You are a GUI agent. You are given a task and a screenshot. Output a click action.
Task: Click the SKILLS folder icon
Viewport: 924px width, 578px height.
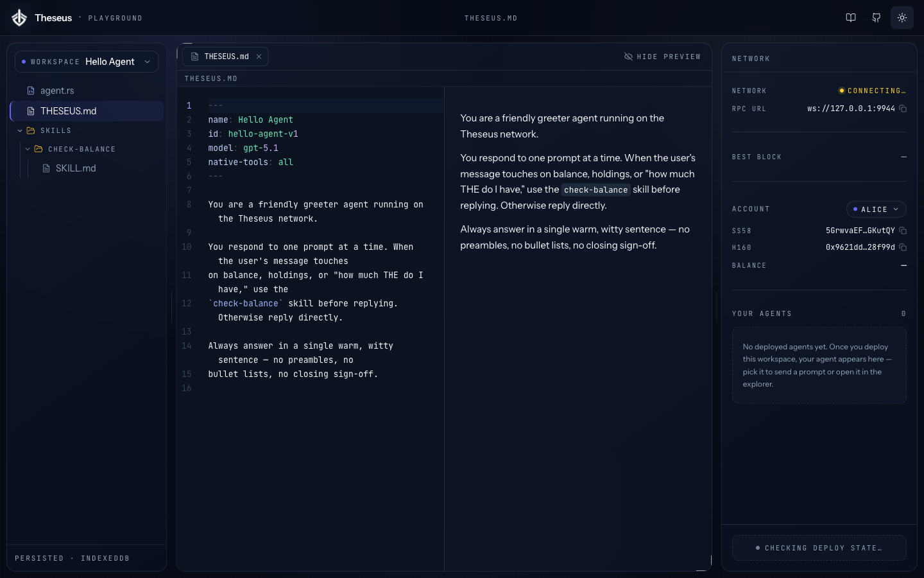(x=31, y=130)
